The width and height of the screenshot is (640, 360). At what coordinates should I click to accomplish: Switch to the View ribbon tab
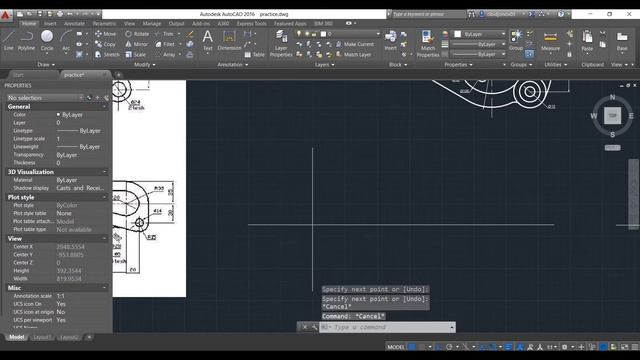(129, 24)
